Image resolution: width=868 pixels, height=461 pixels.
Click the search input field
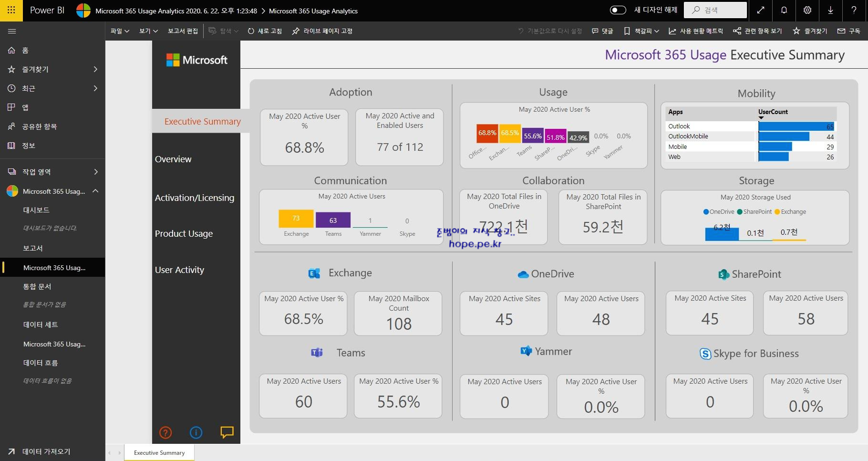[715, 10]
